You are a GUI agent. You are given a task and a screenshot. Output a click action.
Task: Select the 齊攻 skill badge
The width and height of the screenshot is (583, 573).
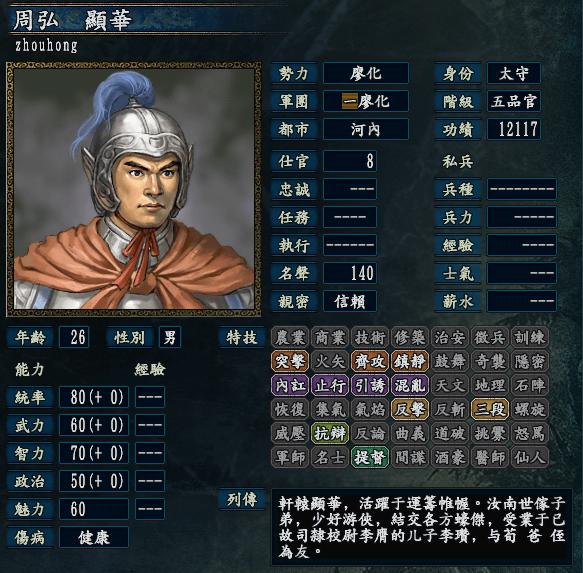pyautogui.click(x=370, y=361)
